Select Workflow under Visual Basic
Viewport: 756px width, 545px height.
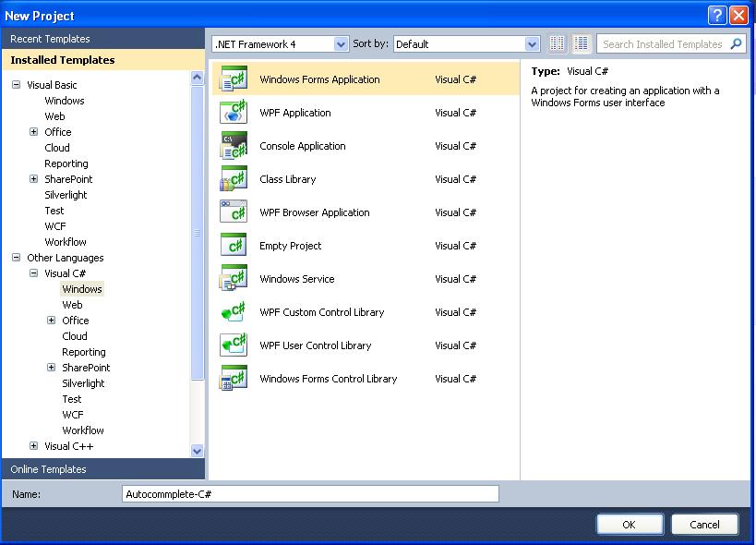pos(66,242)
